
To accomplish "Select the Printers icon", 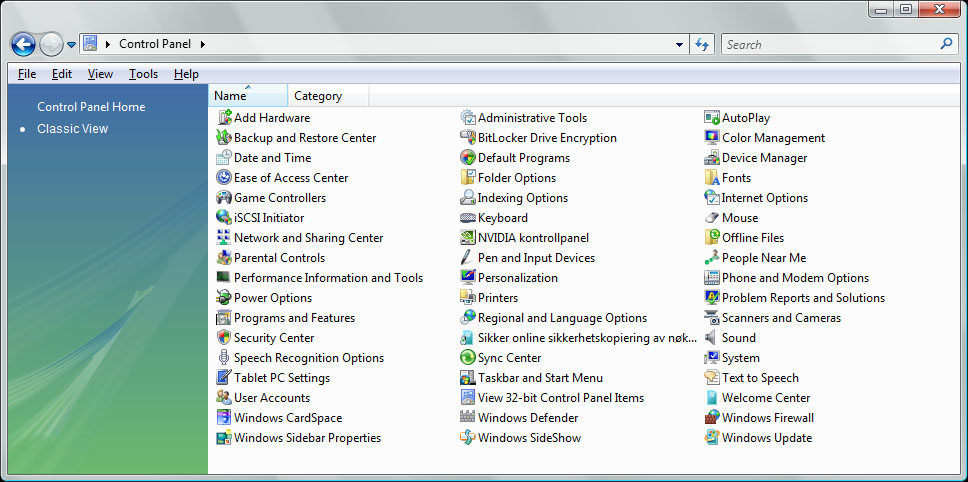I will tap(468, 297).
